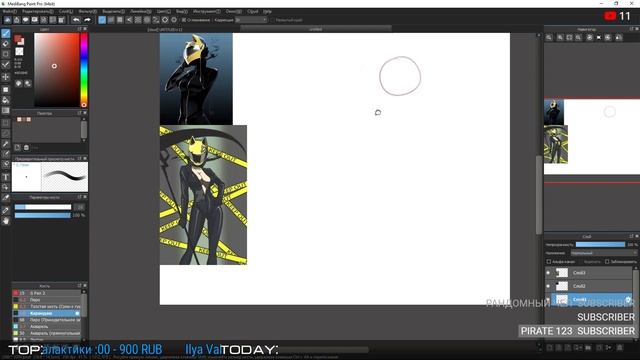Select the Gradient tool
Image resolution: width=640 pixels, height=360 pixels.
coord(6,110)
